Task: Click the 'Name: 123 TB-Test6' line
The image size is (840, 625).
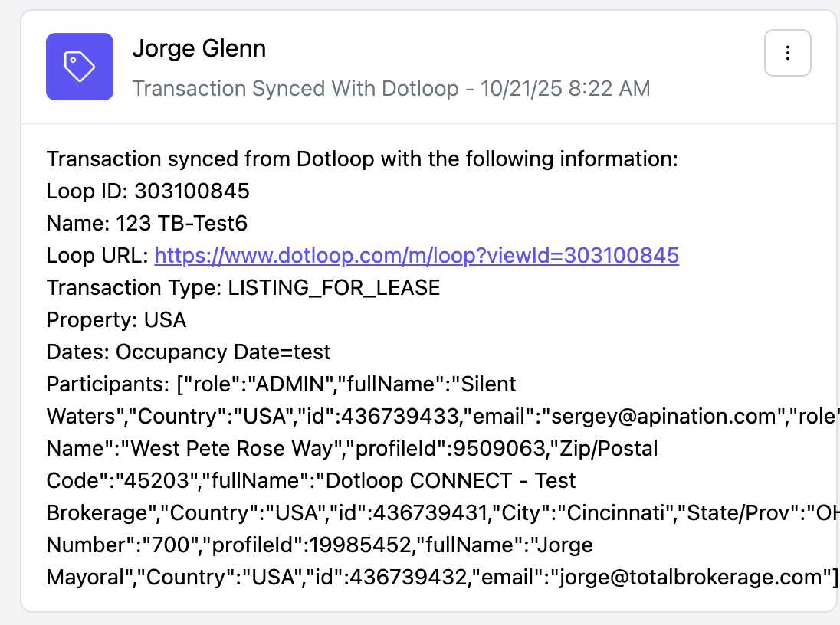Action: pyautogui.click(x=147, y=224)
